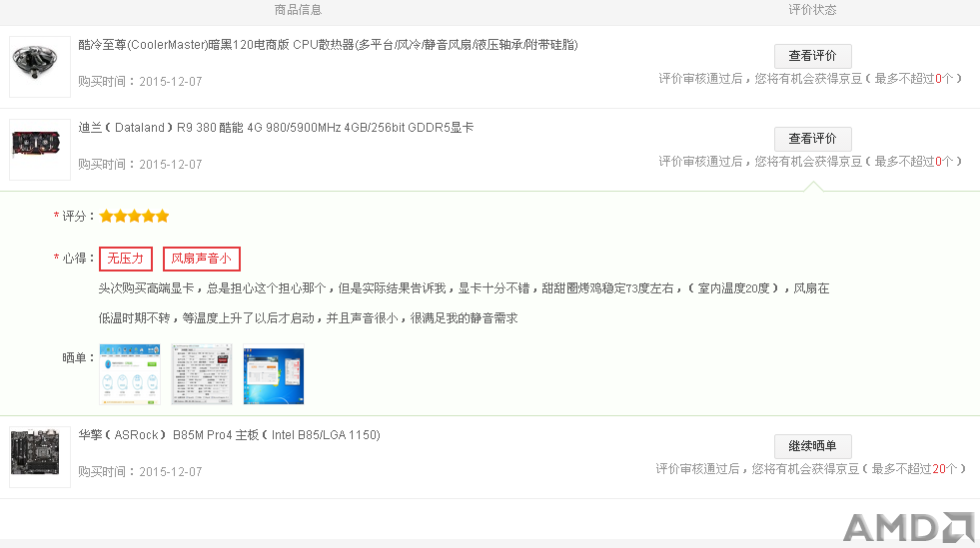Click the 评价状态 column header
This screenshot has height=548, width=980.
(812, 10)
